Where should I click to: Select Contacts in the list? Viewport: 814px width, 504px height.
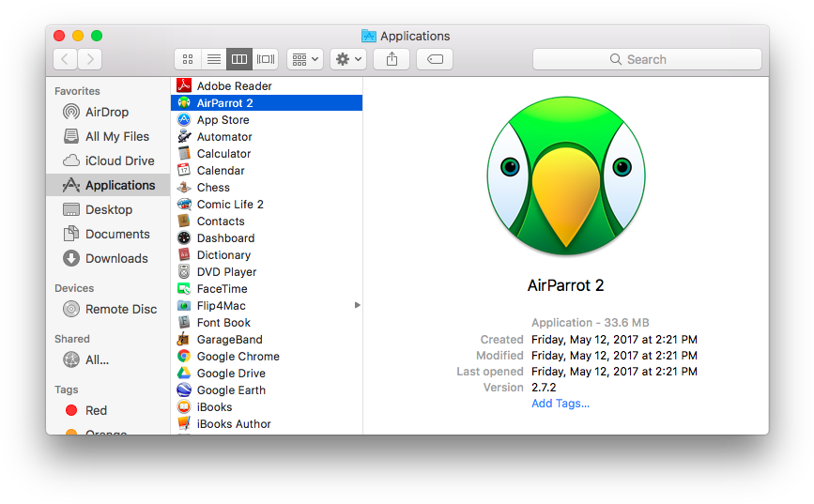pos(267,221)
